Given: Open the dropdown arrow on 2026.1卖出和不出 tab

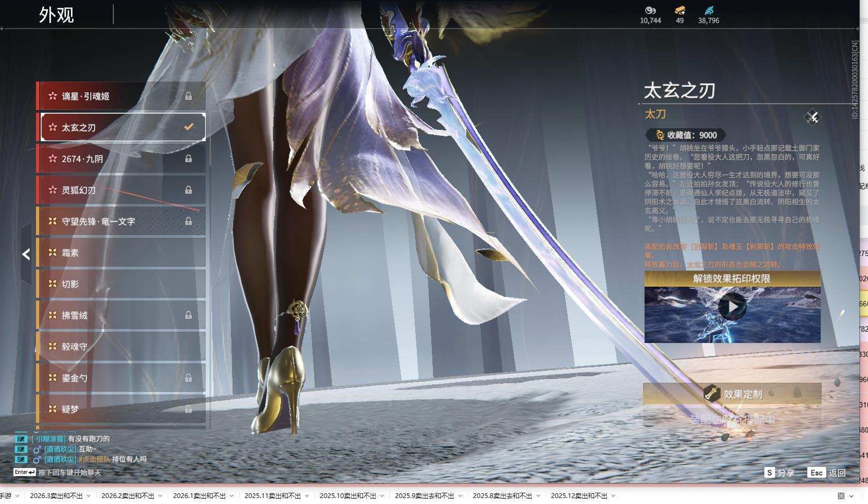Looking at the screenshot, I should pyautogui.click(x=232, y=496).
